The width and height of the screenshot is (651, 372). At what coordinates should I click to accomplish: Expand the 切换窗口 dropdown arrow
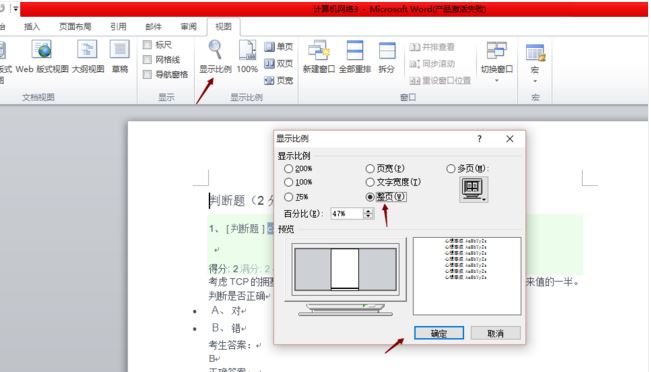(497, 80)
